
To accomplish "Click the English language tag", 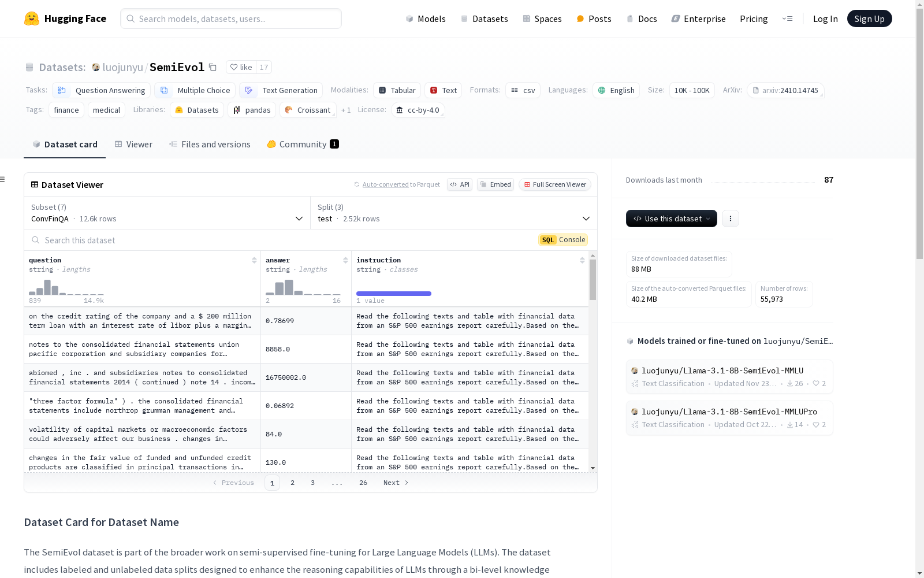I will coord(616,90).
